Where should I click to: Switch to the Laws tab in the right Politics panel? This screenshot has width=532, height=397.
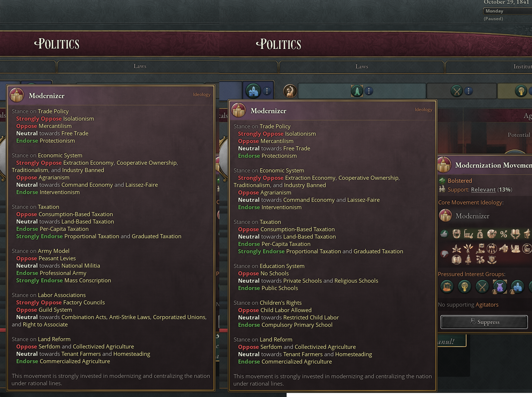tap(362, 67)
